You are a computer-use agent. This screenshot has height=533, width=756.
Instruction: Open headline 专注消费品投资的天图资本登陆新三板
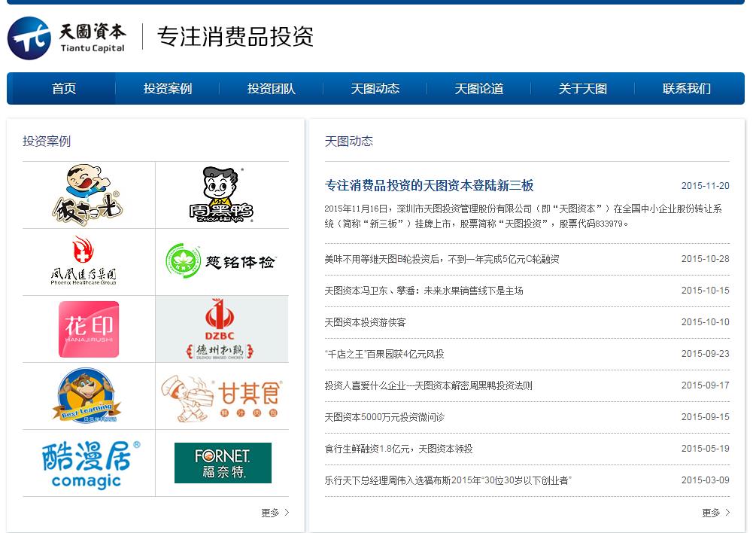click(x=429, y=186)
